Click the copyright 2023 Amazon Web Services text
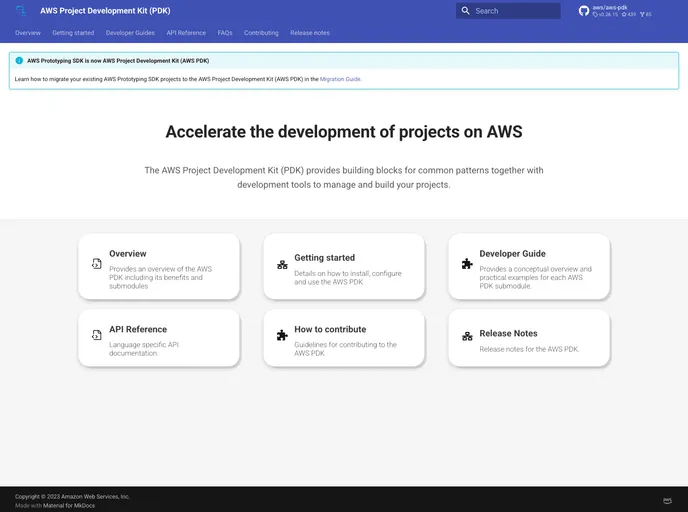Image resolution: width=688 pixels, height=512 pixels. (72, 497)
